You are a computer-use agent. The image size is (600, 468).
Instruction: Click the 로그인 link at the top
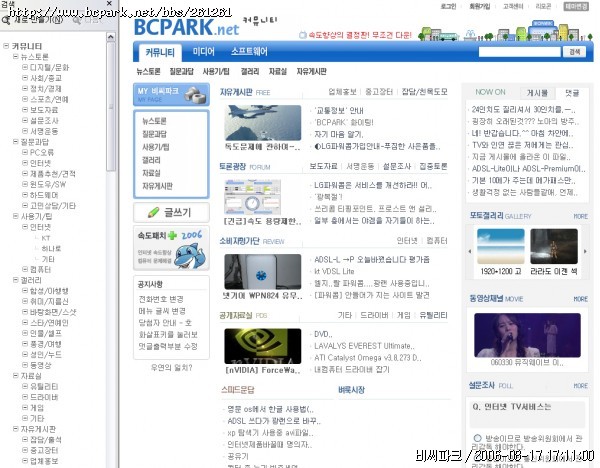click(448, 6)
